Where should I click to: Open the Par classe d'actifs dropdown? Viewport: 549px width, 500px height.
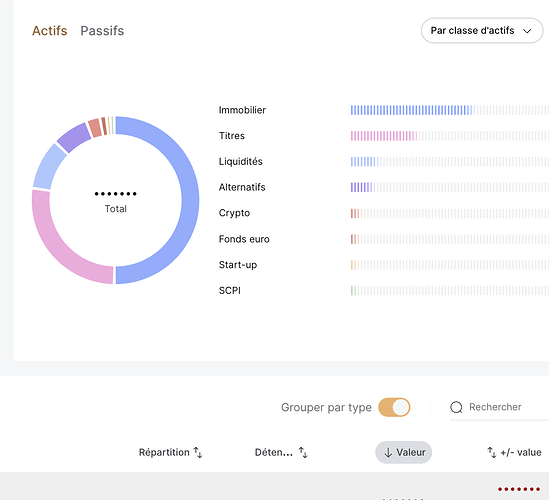(482, 30)
